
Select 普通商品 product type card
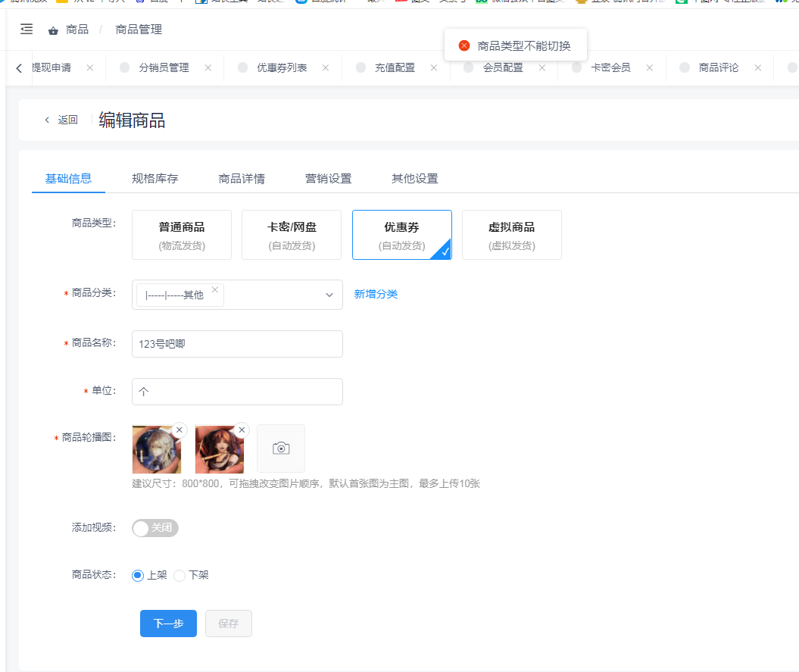tap(182, 235)
